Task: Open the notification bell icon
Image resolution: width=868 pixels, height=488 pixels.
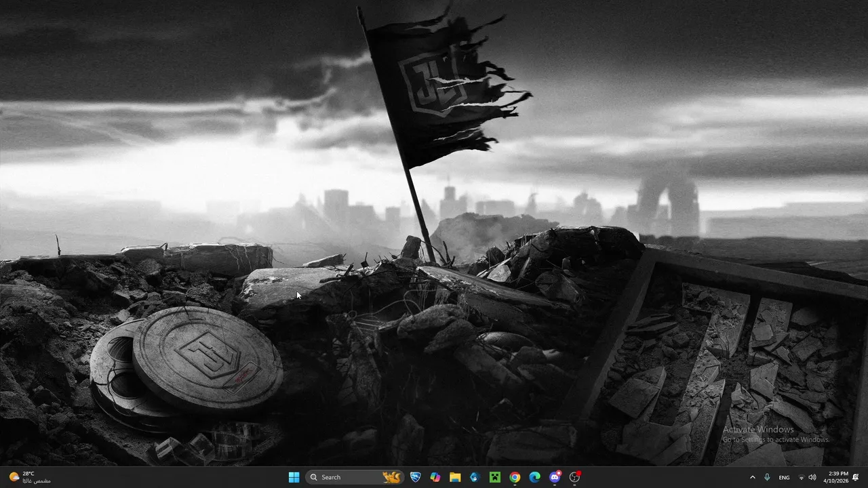Action: 856,477
